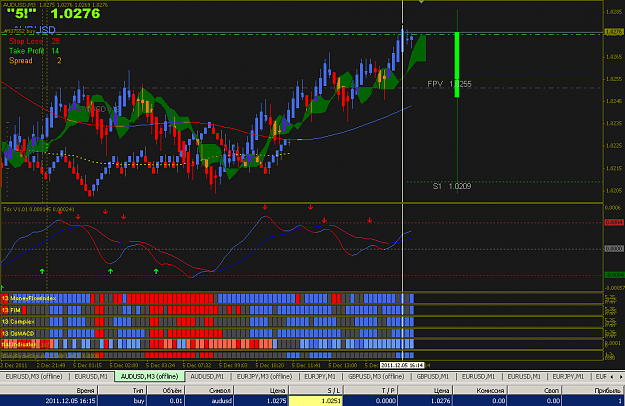Screen dimensions: 625x406
Task: Click the green -0.0004 oscillator level tag
Action: (614, 275)
